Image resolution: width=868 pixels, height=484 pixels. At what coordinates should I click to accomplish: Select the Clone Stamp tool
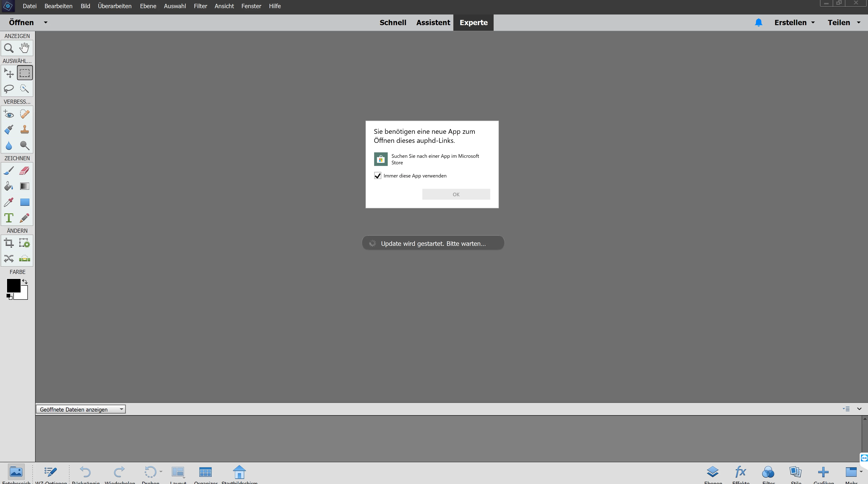24,130
